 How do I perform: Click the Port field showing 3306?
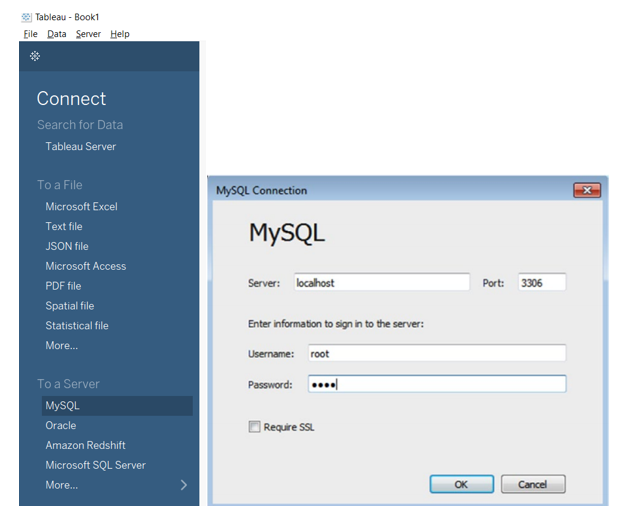[541, 283]
